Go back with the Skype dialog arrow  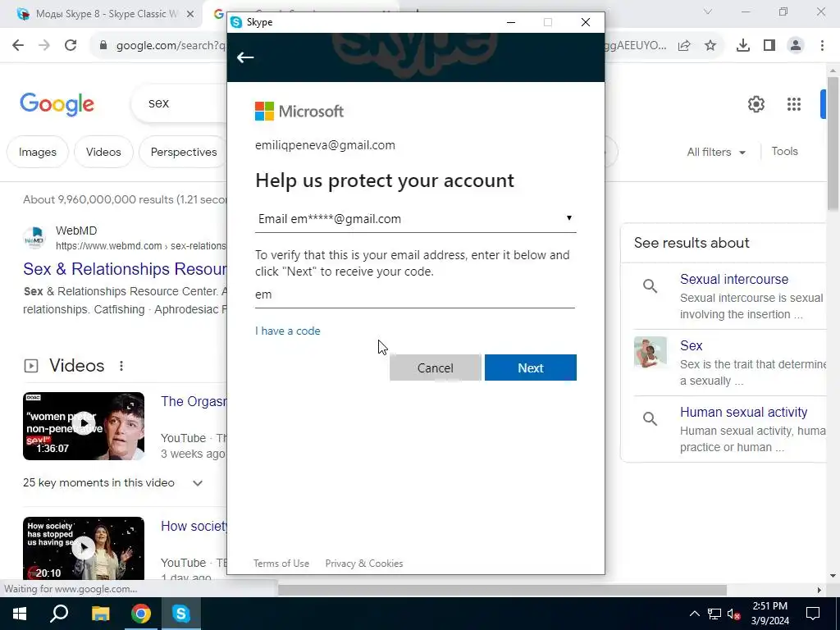pos(245,57)
